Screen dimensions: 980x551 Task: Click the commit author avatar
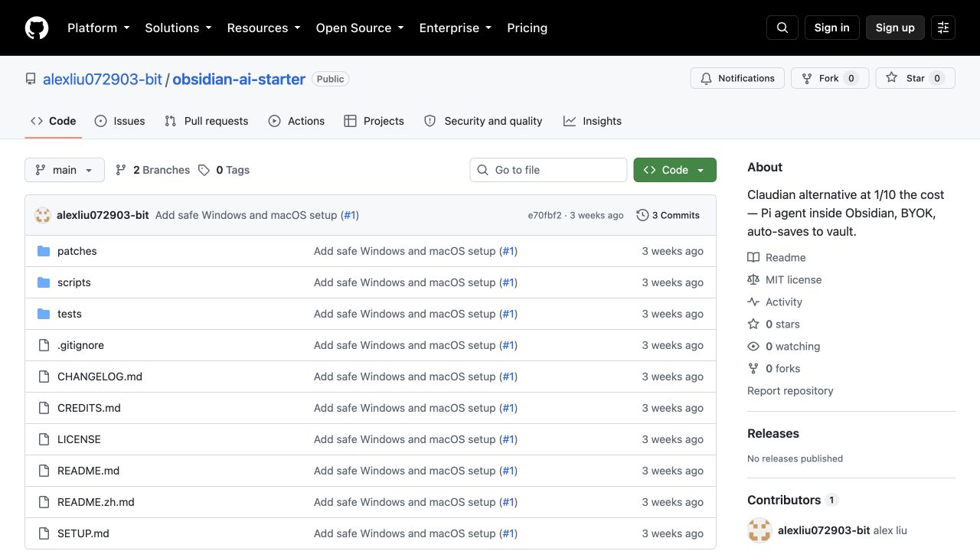point(43,215)
